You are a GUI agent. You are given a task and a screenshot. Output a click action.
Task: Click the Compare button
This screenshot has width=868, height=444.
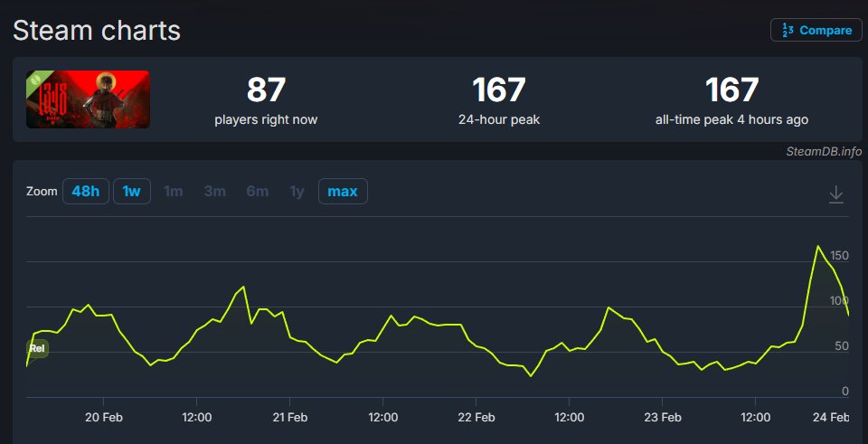tap(816, 30)
